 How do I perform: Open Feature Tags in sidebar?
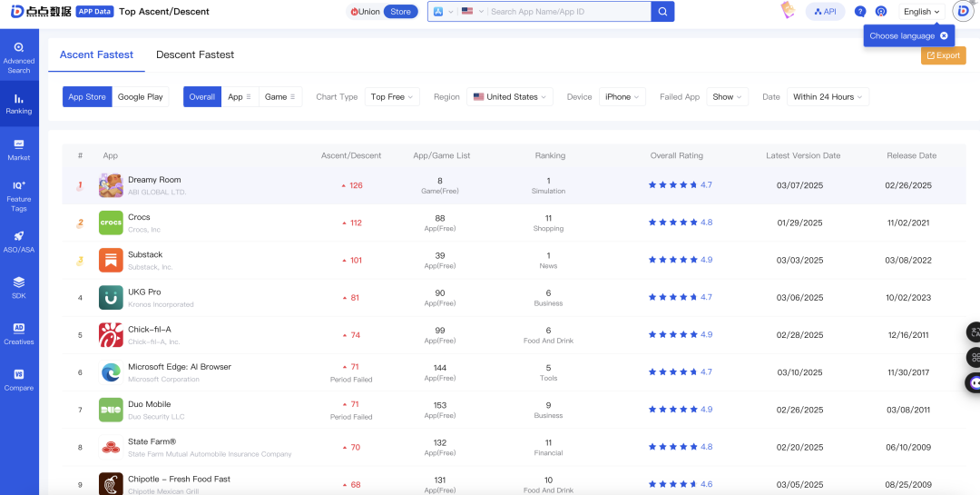[x=19, y=196]
